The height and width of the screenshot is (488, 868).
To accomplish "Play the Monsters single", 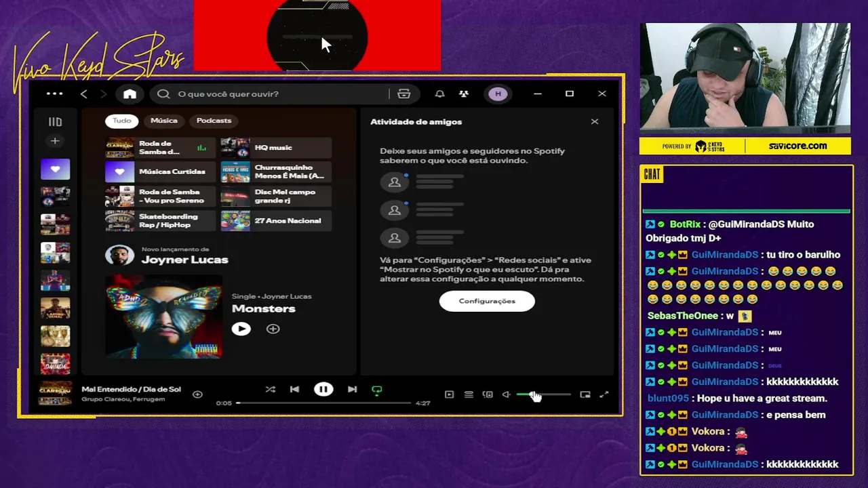I will coord(241,329).
